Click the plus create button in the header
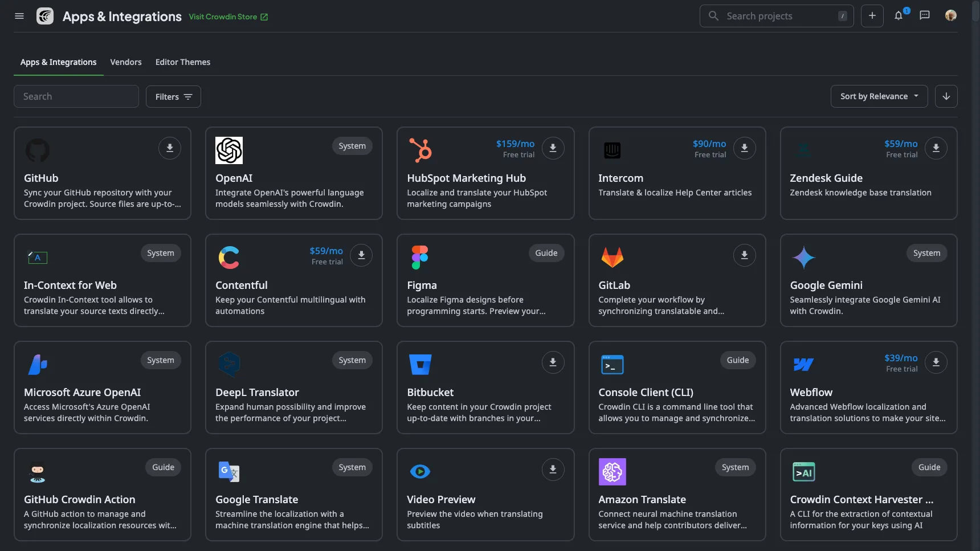The height and width of the screenshot is (551, 980). click(872, 16)
